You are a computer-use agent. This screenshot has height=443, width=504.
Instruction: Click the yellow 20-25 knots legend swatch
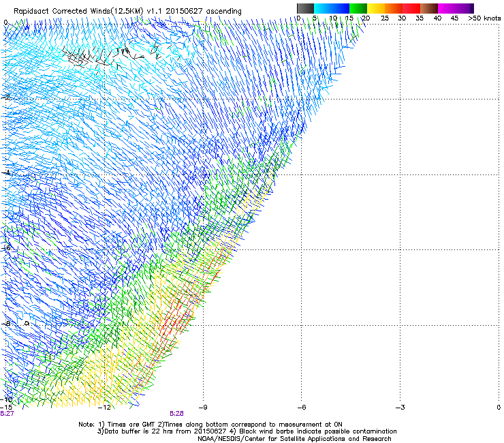click(x=376, y=8)
